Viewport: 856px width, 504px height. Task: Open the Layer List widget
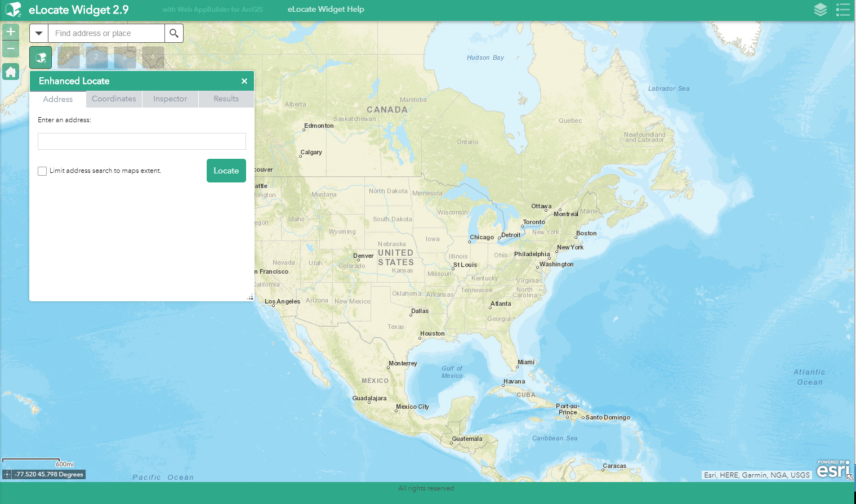coord(821,10)
